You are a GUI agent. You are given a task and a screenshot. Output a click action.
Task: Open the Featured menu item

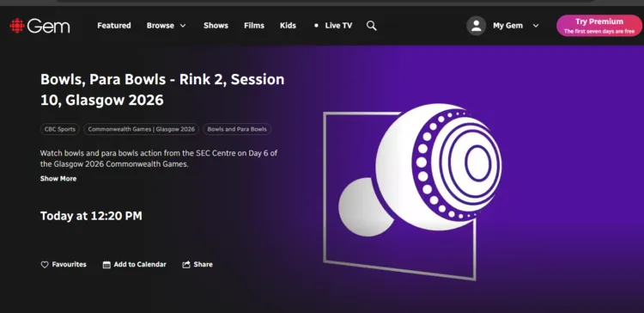coord(114,26)
